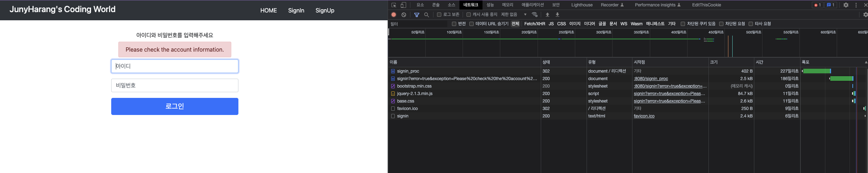The width and height of the screenshot is (868, 173).
Task: Select the signin?error=true request row
Action: pyautogui.click(x=467, y=79)
